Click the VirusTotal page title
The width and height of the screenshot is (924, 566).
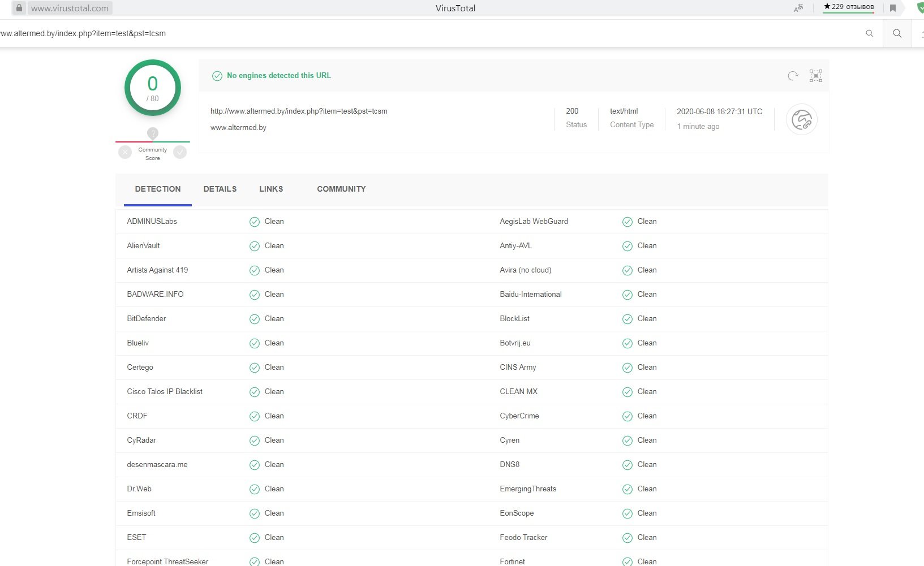pos(455,8)
